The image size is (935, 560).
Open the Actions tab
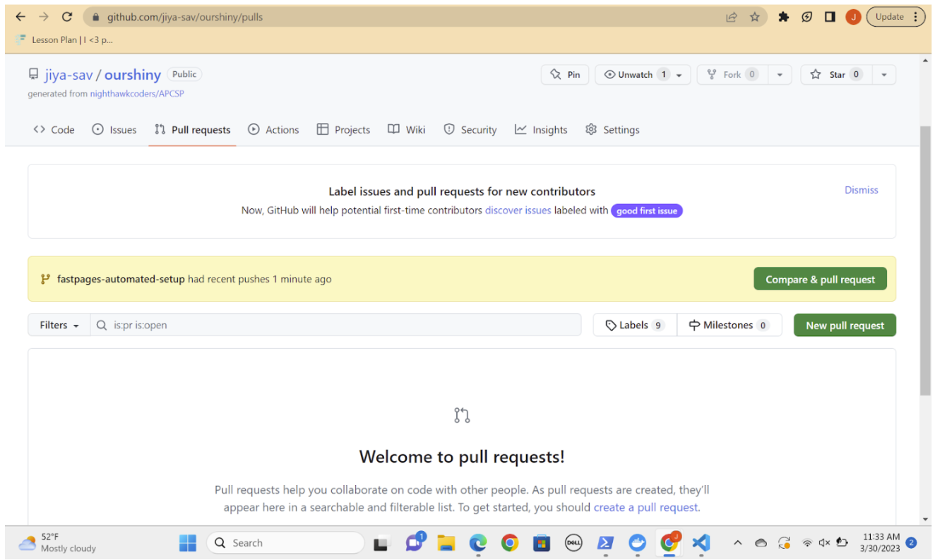tap(273, 130)
